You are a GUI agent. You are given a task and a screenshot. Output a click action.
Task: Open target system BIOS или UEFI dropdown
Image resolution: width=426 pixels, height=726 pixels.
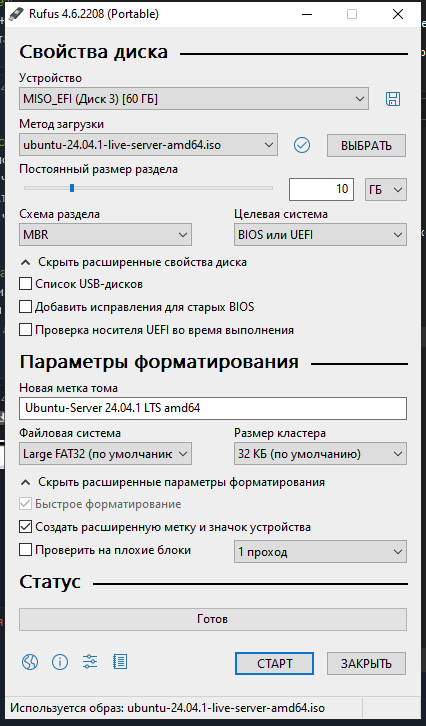tap(320, 235)
